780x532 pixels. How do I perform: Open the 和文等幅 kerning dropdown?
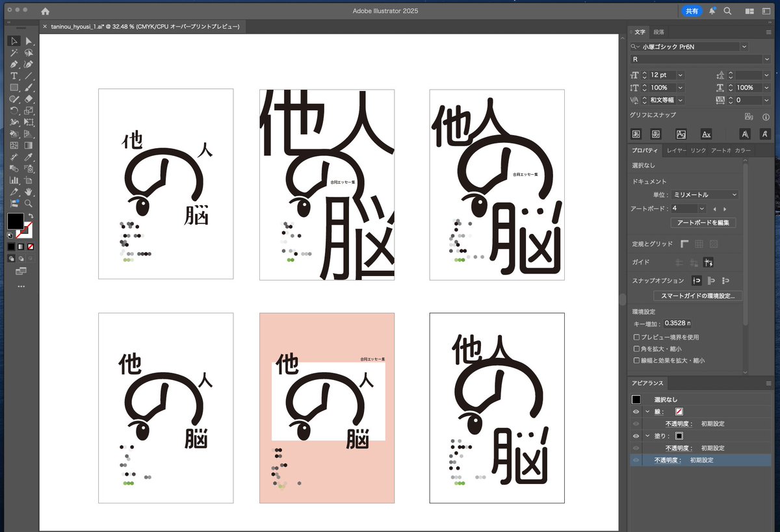[680, 100]
